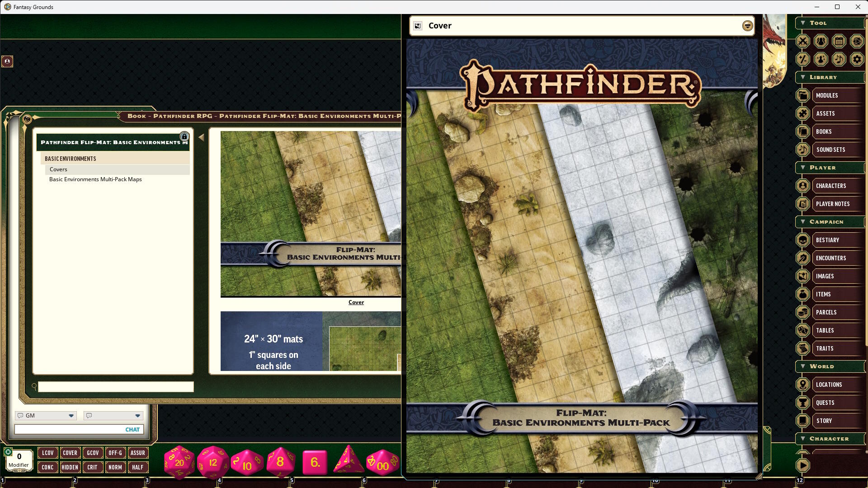Click the Books icon in the sidebar

803,131
